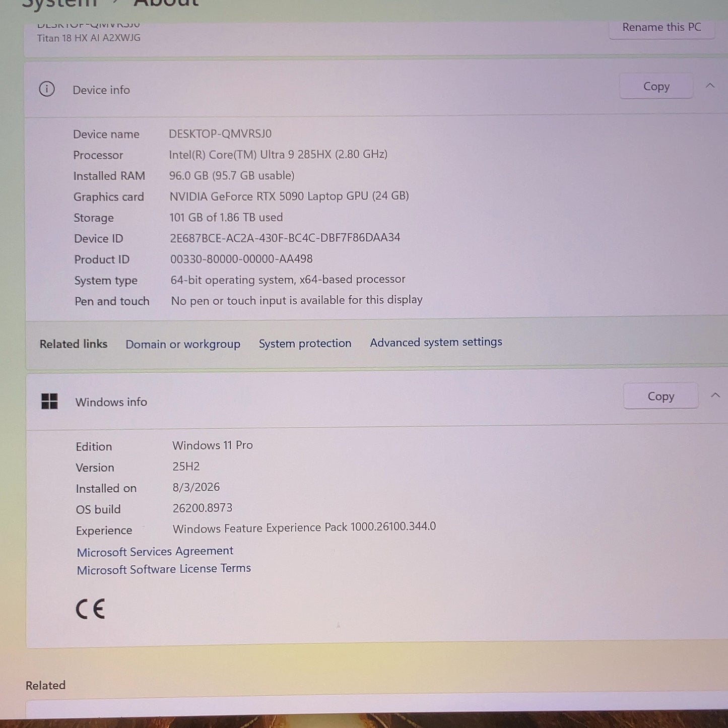Click the Edition label

tap(94, 446)
